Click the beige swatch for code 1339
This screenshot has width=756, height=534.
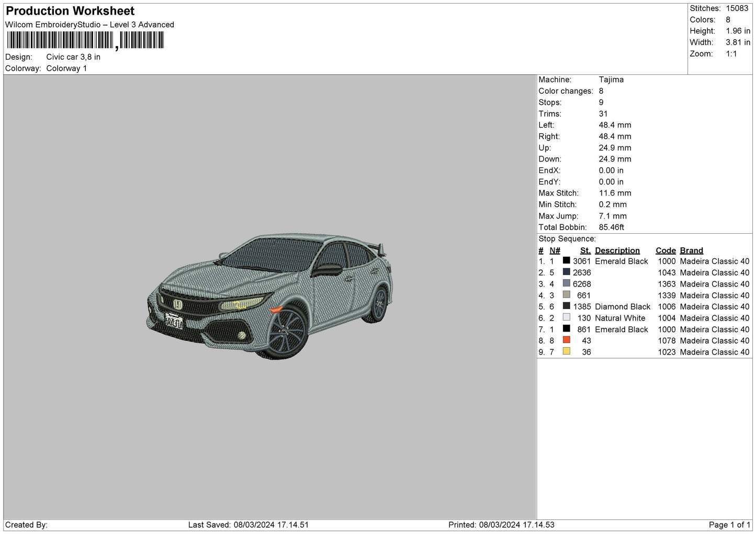click(x=566, y=295)
